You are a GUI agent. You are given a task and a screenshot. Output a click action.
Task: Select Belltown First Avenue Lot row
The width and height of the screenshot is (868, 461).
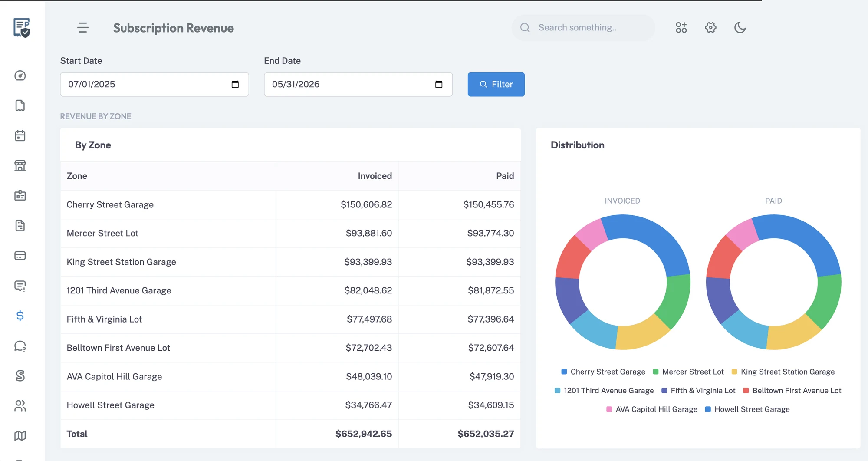[290, 348]
